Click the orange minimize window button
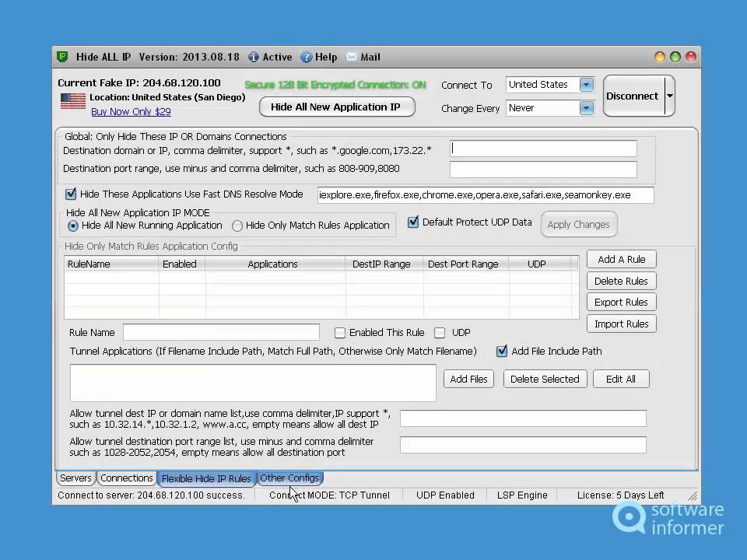 tap(659, 57)
